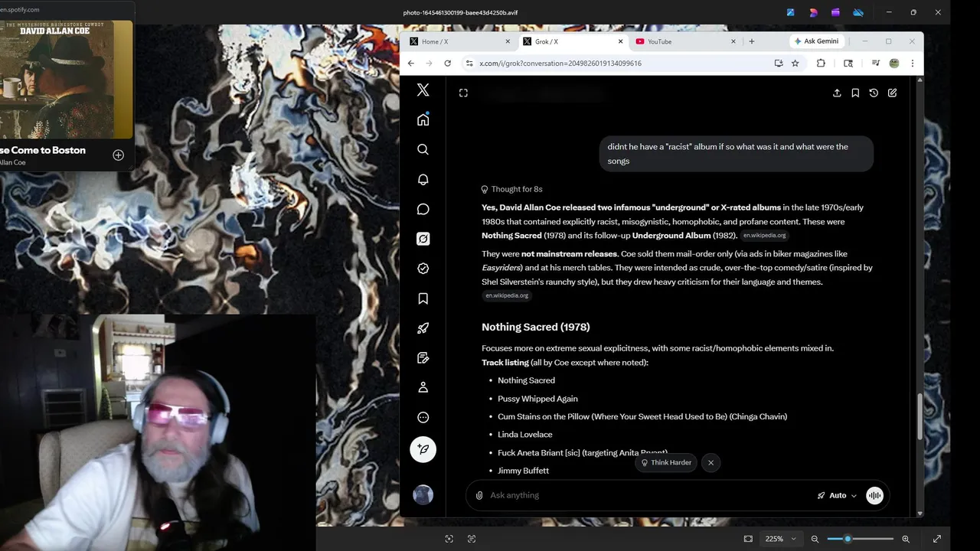Bookmark the Grok conversation
The width and height of the screenshot is (980, 551).
[855, 93]
